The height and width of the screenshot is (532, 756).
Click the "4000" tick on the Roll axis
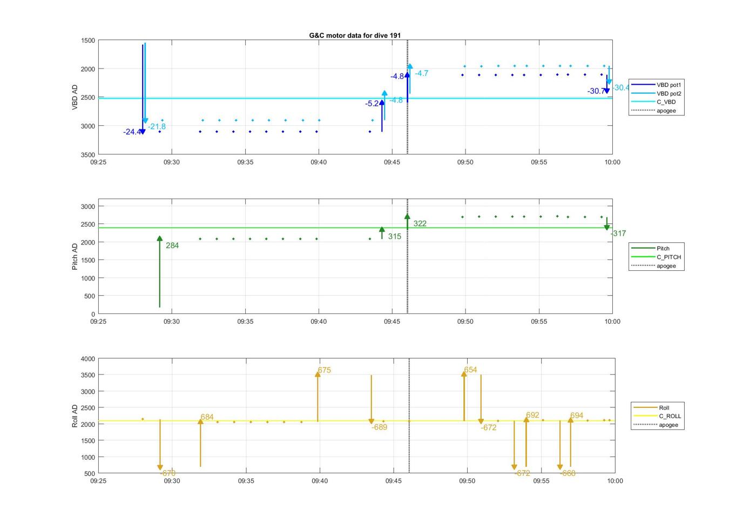tap(88, 359)
